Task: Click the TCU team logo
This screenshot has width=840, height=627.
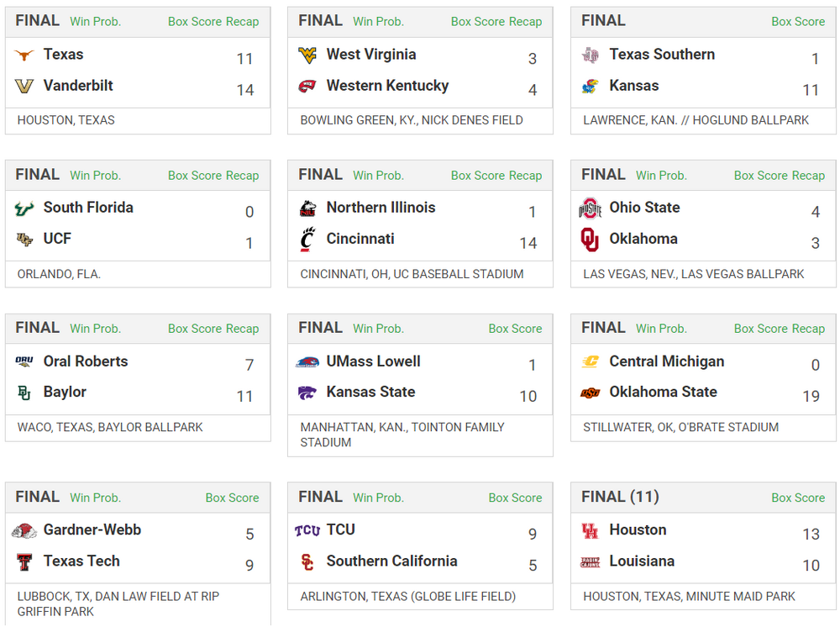Action: point(307,530)
